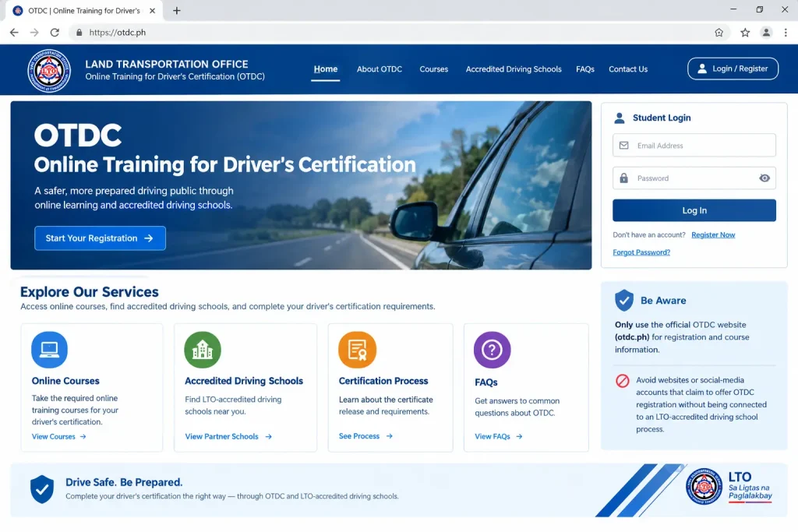Screen dimensions: 798x532
Task: Open the Courses nav item
Action: (x=433, y=69)
